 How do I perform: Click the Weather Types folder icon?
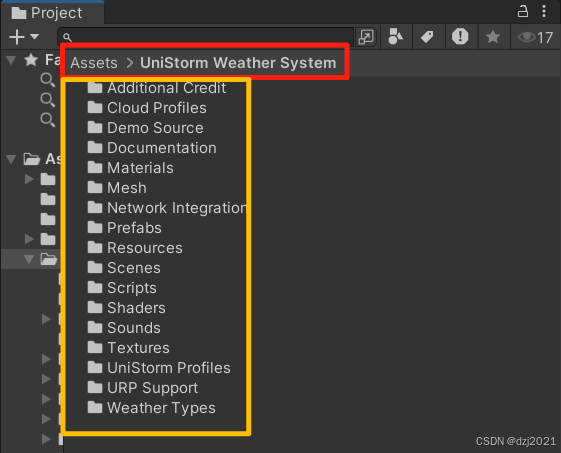coord(95,407)
